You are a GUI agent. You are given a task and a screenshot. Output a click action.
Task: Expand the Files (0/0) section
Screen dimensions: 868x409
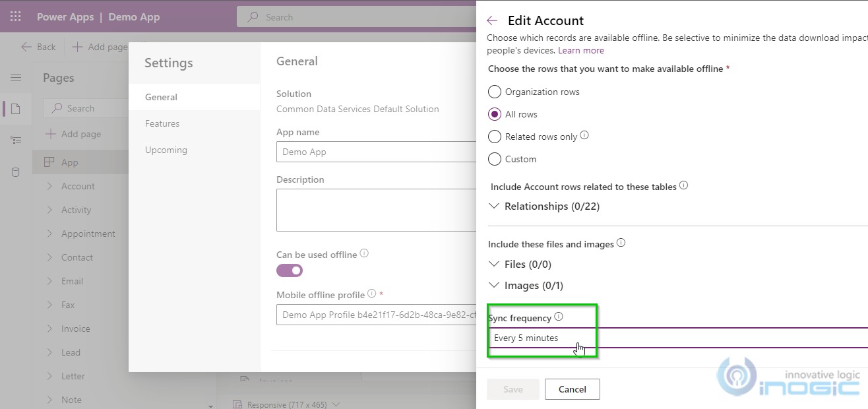coord(494,264)
